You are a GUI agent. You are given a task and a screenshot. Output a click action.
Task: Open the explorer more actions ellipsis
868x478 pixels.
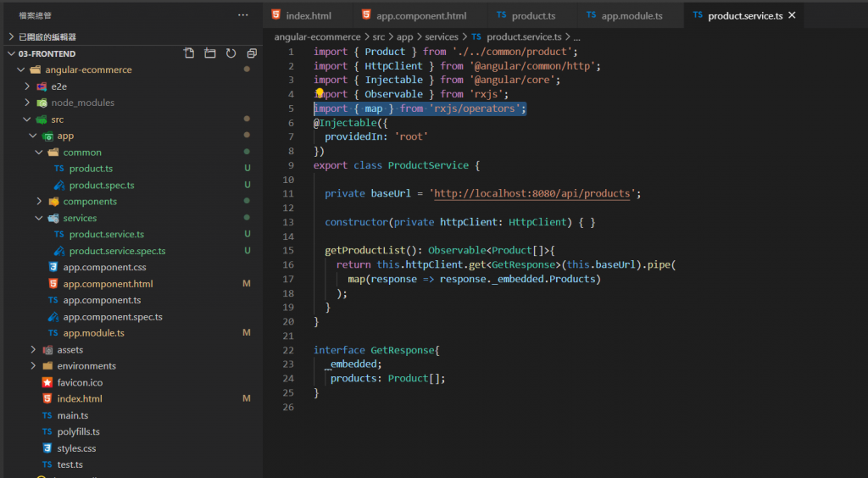[x=243, y=15]
